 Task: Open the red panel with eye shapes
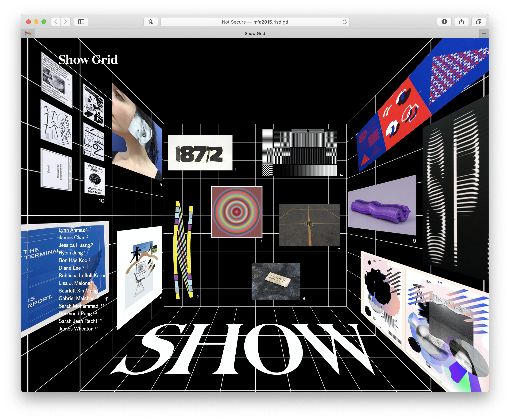point(405,114)
